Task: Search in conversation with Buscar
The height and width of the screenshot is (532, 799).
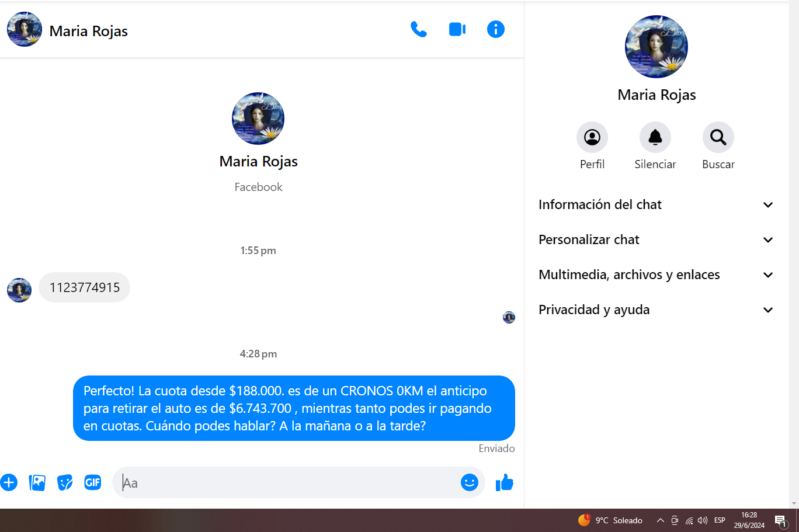Action: (x=718, y=137)
